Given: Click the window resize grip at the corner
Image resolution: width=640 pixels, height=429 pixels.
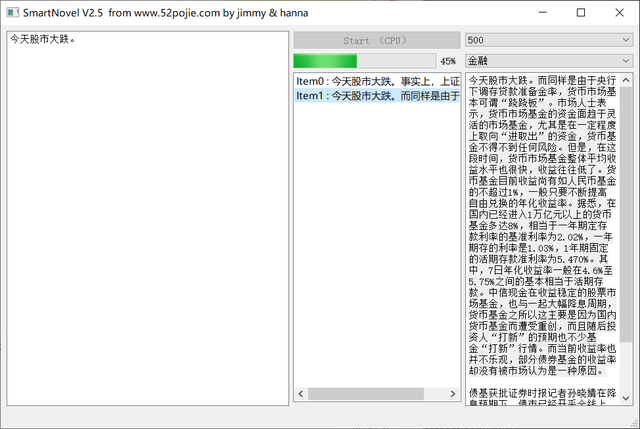Looking at the screenshot, I should [634, 423].
